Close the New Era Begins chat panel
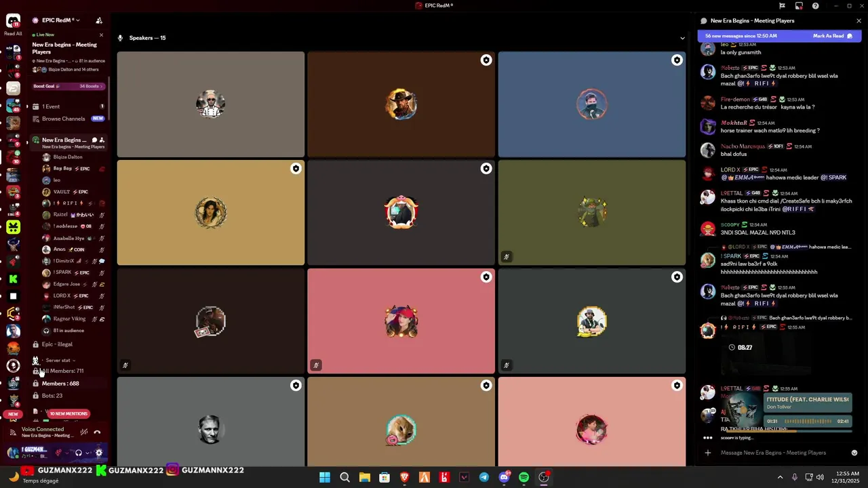Image resolution: width=868 pixels, height=488 pixels. click(859, 21)
